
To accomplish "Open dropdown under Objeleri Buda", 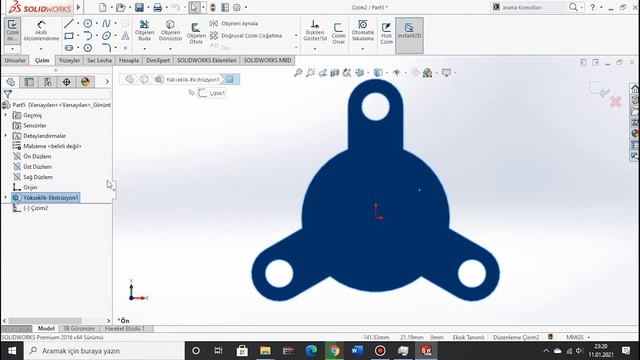I will [144, 48].
